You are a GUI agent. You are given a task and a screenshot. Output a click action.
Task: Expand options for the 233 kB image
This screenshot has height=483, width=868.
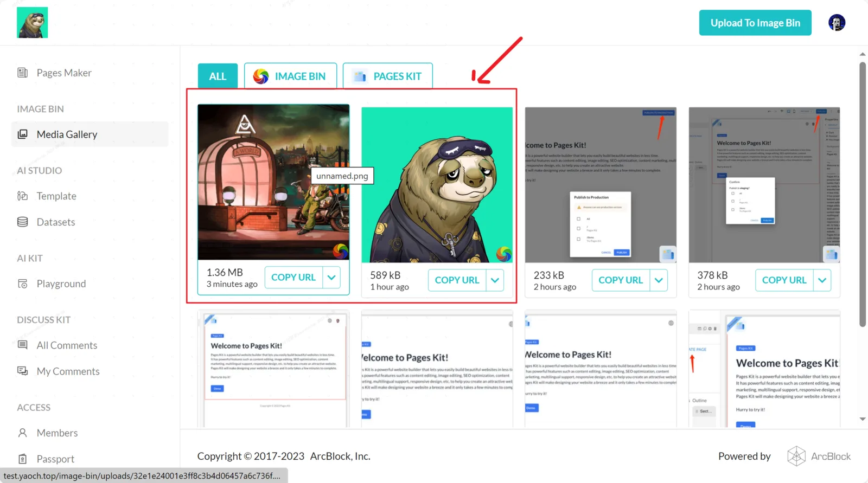coord(659,280)
